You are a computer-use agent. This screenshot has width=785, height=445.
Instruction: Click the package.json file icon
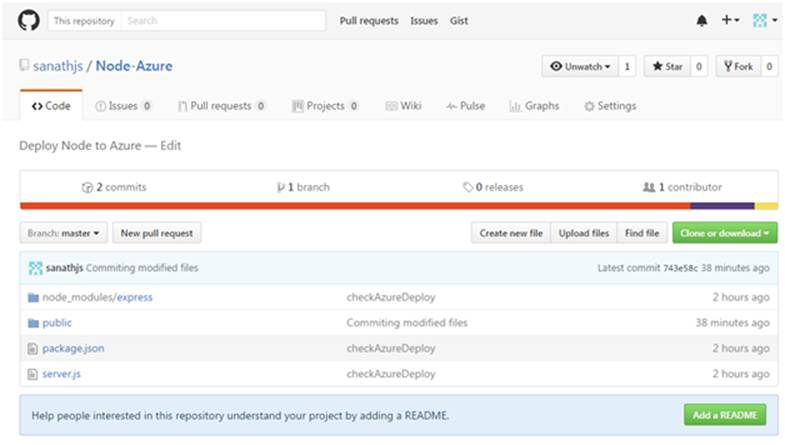(33, 349)
